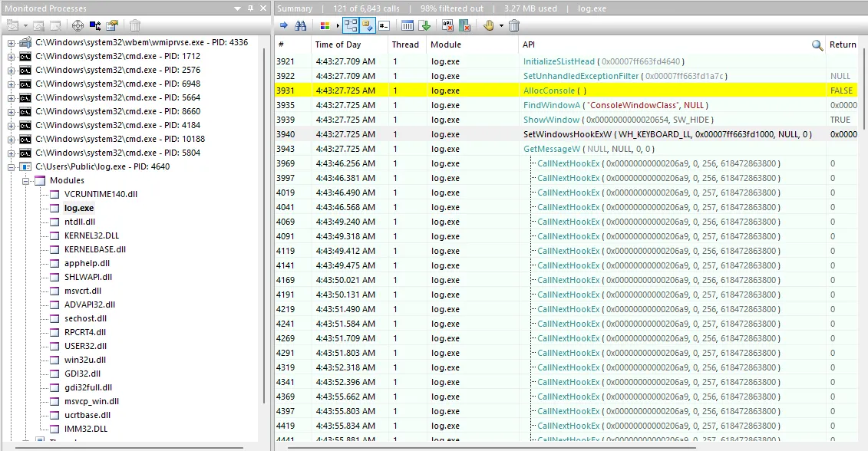Click the blue process tree arrows icon

[95, 25]
